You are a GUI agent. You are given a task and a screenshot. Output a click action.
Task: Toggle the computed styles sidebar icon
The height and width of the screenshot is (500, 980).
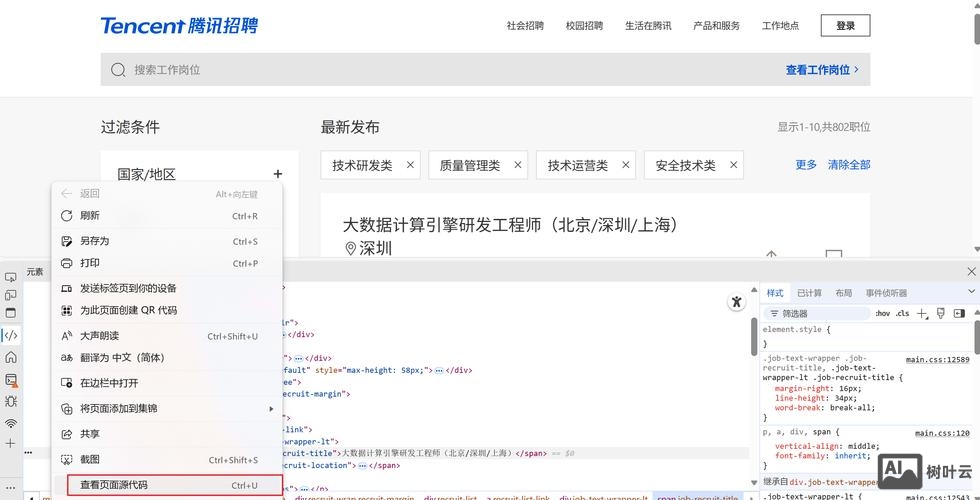[x=958, y=313]
